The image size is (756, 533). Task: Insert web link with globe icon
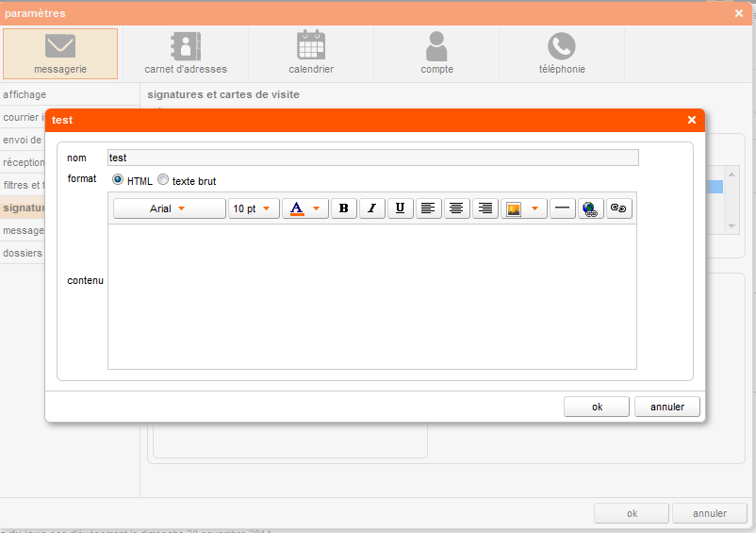click(591, 208)
